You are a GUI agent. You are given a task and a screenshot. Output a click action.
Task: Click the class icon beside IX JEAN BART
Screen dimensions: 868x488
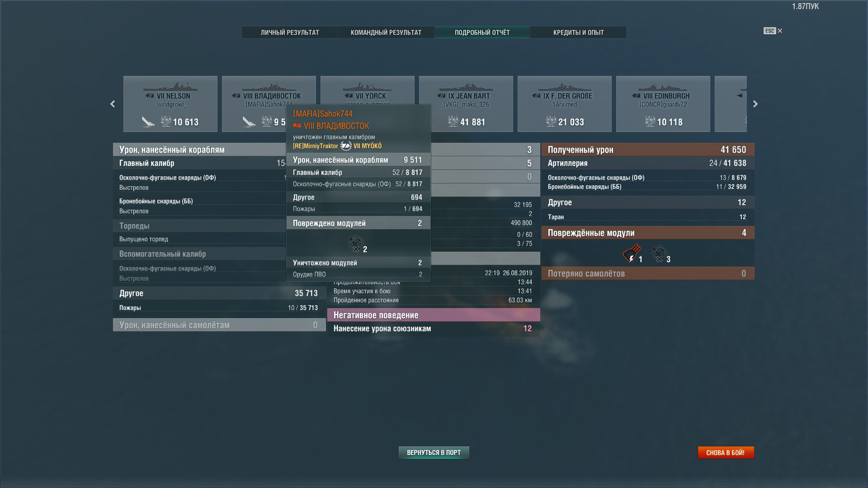coord(442,96)
